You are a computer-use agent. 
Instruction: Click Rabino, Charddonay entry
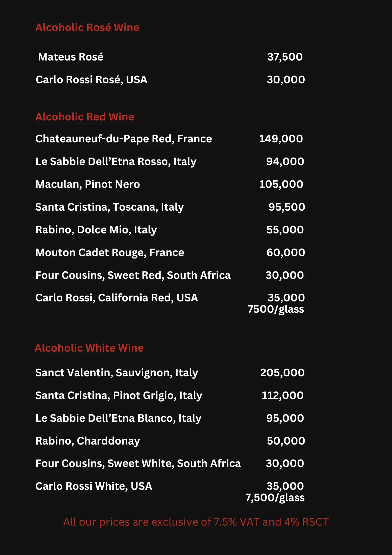(88, 441)
